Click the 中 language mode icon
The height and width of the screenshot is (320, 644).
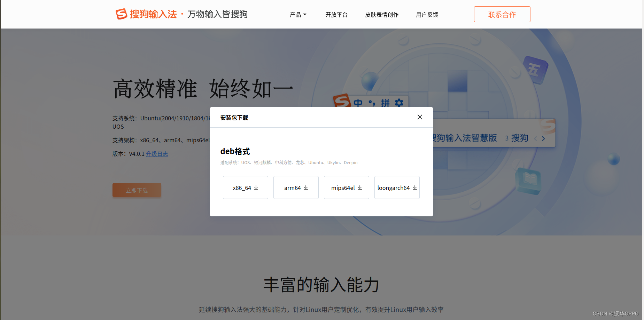pyautogui.click(x=358, y=103)
